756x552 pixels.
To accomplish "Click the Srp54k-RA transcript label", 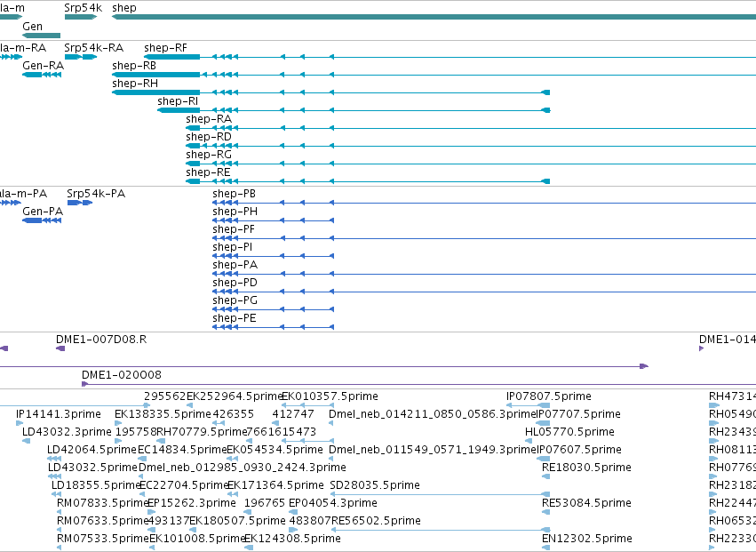I will pyautogui.click(x=94, y=48).
